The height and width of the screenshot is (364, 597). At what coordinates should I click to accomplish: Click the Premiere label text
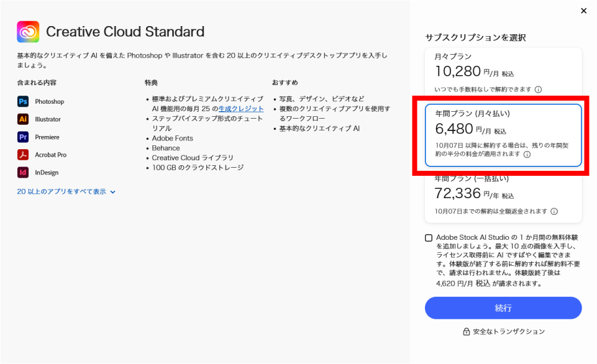tap(47, 137)
